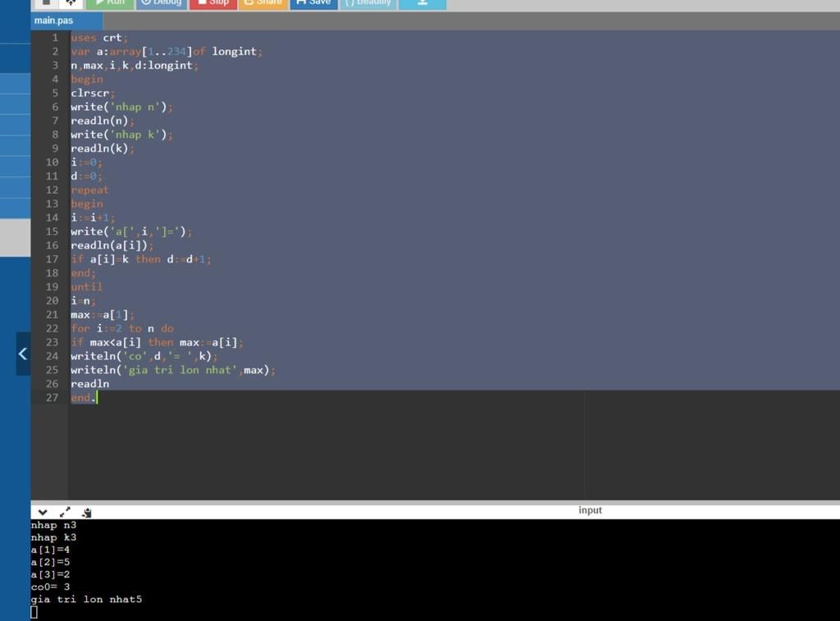840x621 pixels.
Task: Click the 'until' keyword on line 19
Action: (x=86, y=286)
